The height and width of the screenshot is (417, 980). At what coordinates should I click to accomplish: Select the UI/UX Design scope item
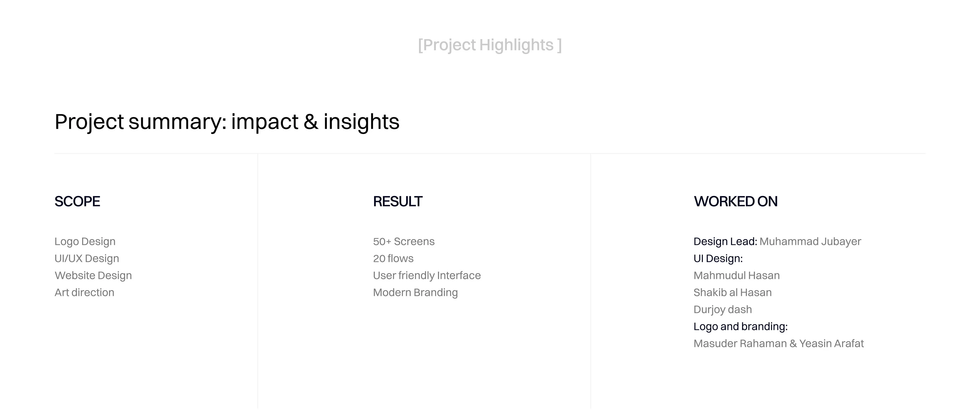point(87,258)
